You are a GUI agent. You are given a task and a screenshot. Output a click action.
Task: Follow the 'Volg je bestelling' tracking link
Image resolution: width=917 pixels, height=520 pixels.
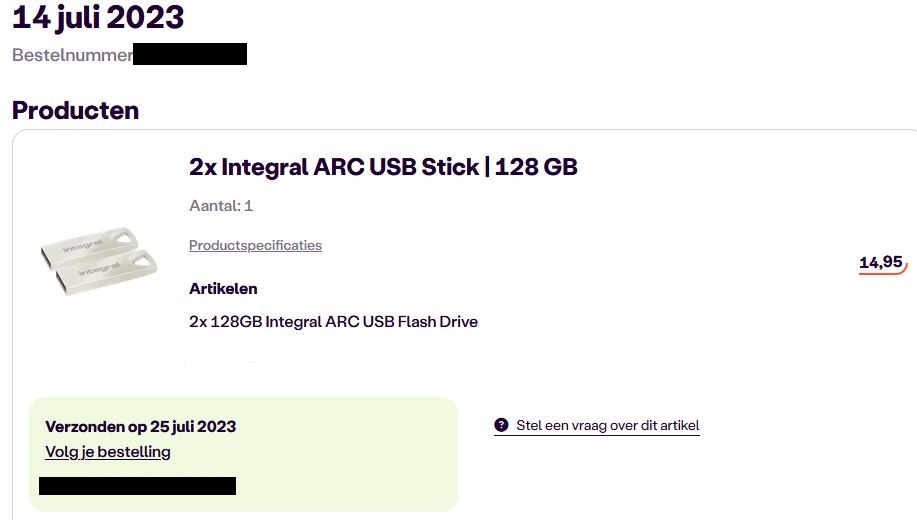pyautogui.click(x=108, y=452)
